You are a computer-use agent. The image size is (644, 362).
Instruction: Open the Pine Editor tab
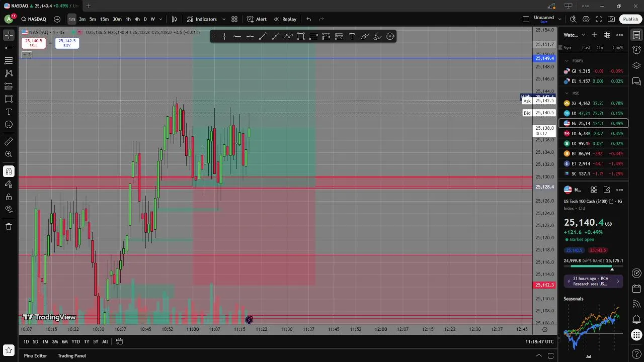pos(35,355)
